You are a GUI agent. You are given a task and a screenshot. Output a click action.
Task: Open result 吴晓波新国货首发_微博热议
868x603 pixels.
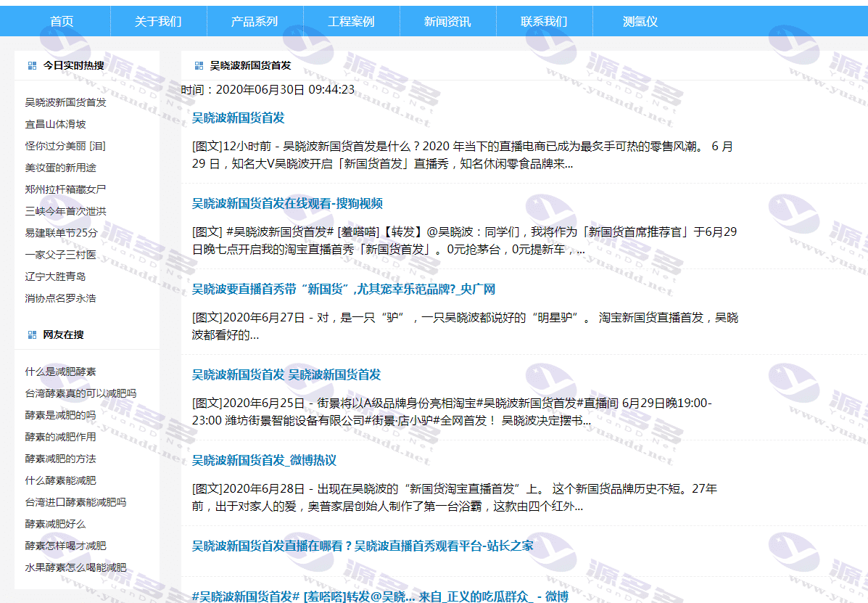coord(264,460)
